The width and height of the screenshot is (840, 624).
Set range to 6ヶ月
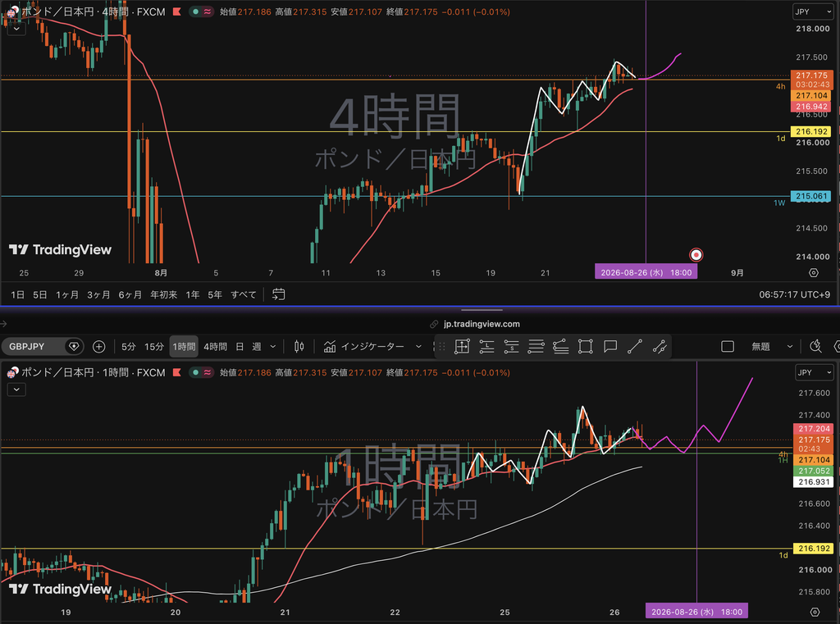point(130,294)
